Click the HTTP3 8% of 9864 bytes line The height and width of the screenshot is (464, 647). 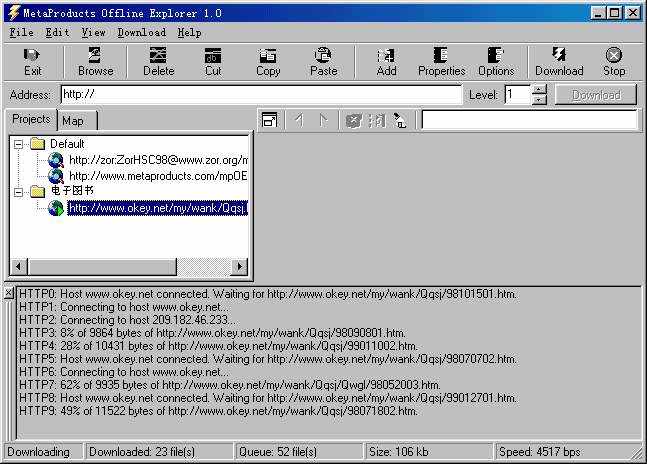point(212,333)
